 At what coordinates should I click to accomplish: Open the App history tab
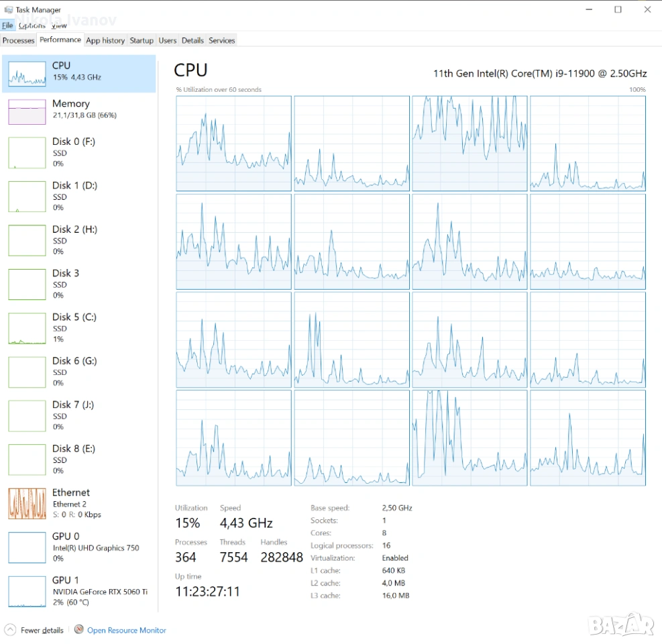click(x=105, y=40)
